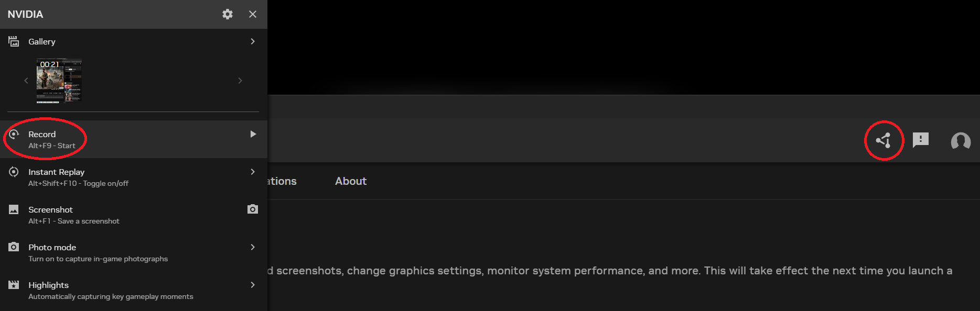
Task: Expand Instant Replay options chevron
Action: point(253,172)
